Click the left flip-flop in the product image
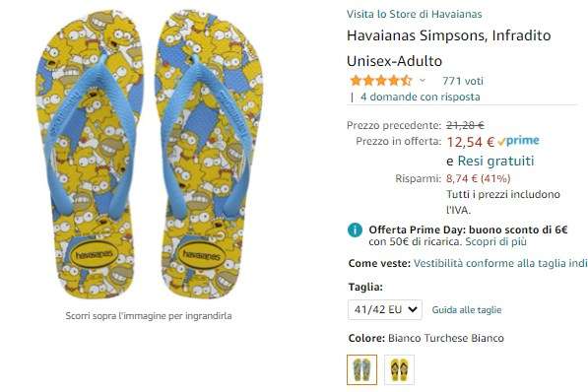 point(90,155)
